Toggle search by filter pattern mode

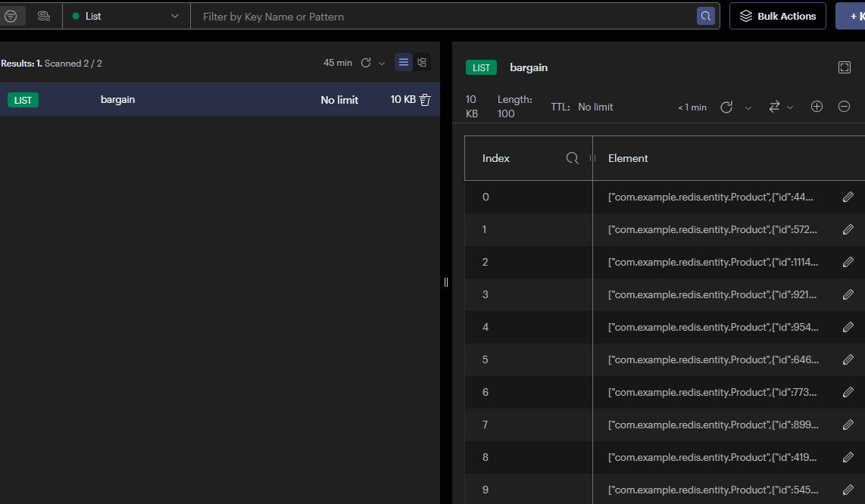(x=11, y=16)
